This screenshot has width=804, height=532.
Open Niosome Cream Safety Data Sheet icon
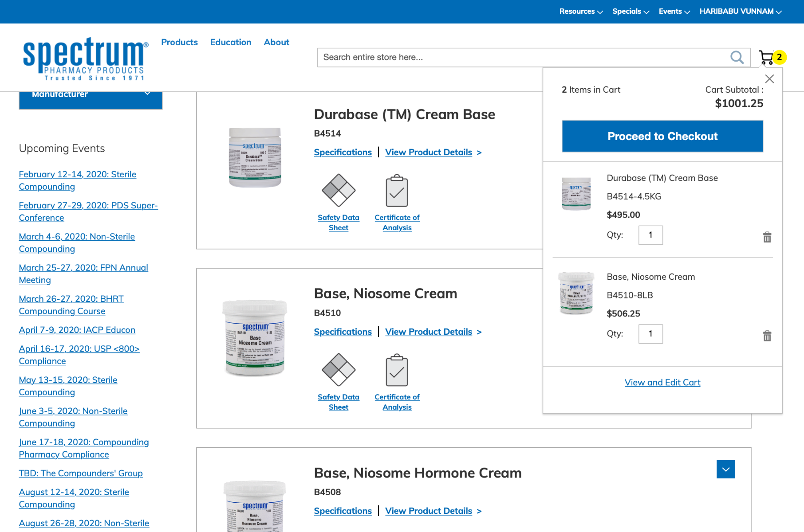(x=339, y=370)
